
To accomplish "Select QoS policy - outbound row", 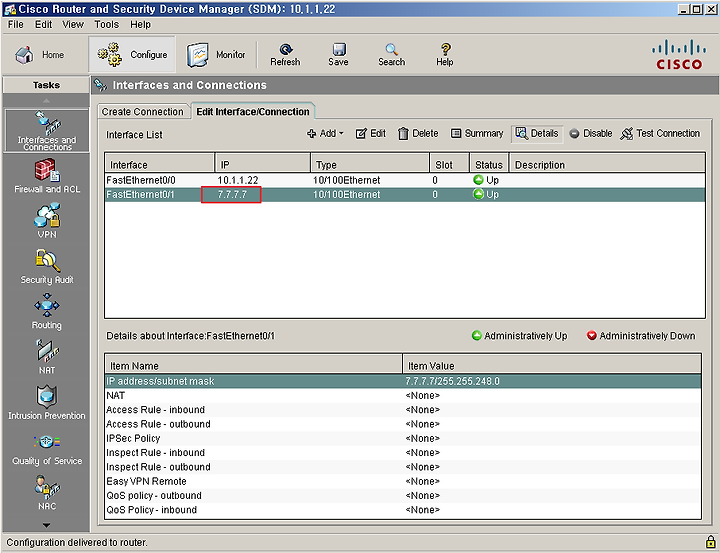I will click(403, 496).
